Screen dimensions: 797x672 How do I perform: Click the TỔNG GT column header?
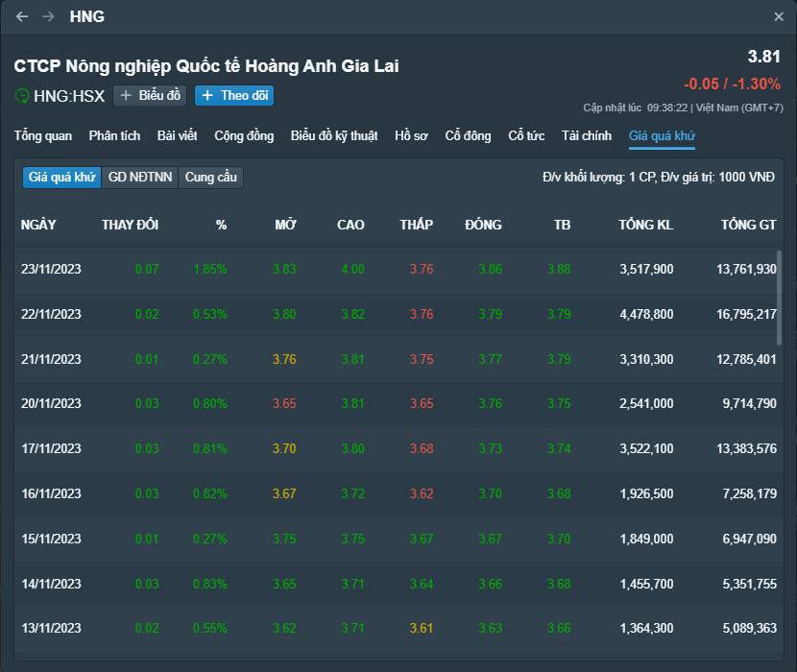749,225
